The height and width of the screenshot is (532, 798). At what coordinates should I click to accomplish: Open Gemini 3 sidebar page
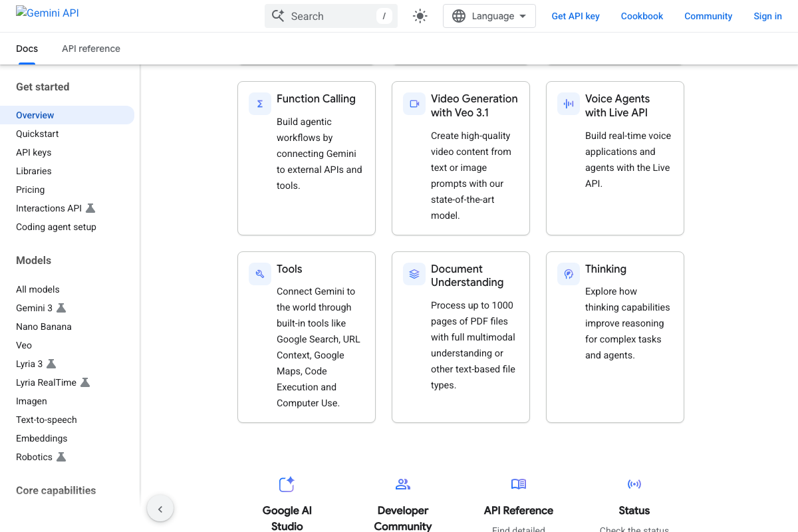pos(34,308)
